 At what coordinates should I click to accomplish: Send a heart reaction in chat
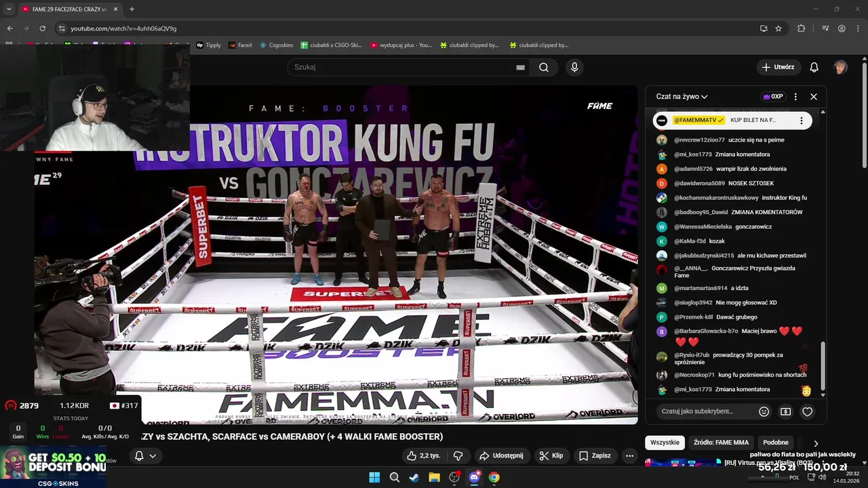coord(807,411)
